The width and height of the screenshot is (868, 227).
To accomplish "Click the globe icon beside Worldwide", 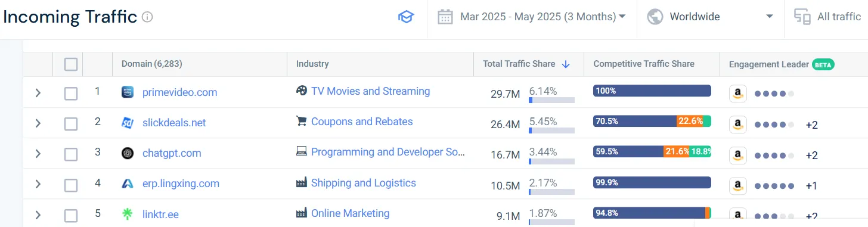I will [655, 17].
